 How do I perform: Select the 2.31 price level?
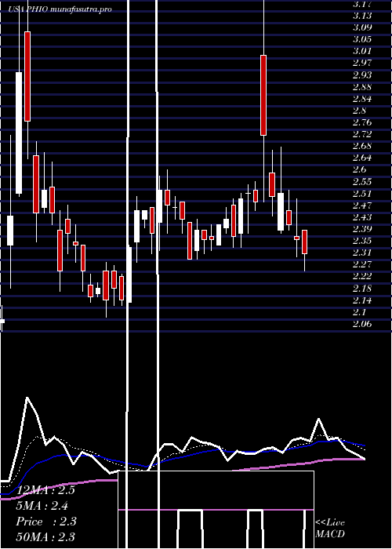[362, 253]
